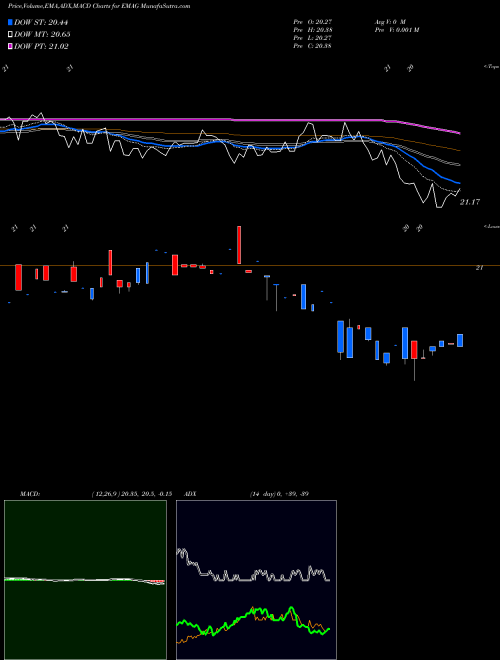
Task: Click the 'Pre L: 20.27' low value
Action: (x=312, y=38)
